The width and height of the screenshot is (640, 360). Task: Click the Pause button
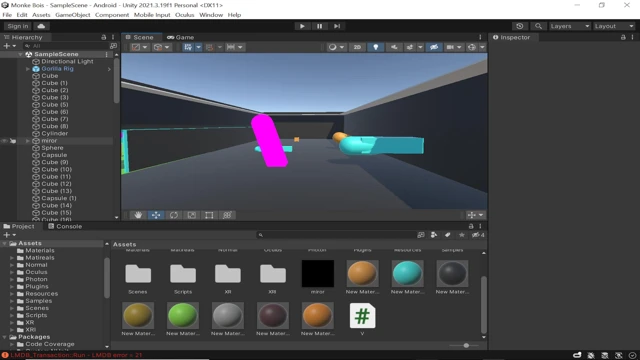(320, 26)
